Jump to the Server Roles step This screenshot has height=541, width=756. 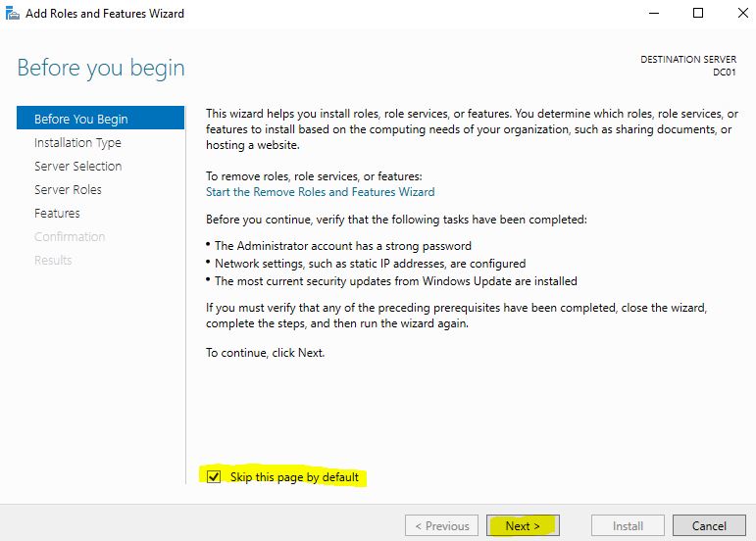68,190
